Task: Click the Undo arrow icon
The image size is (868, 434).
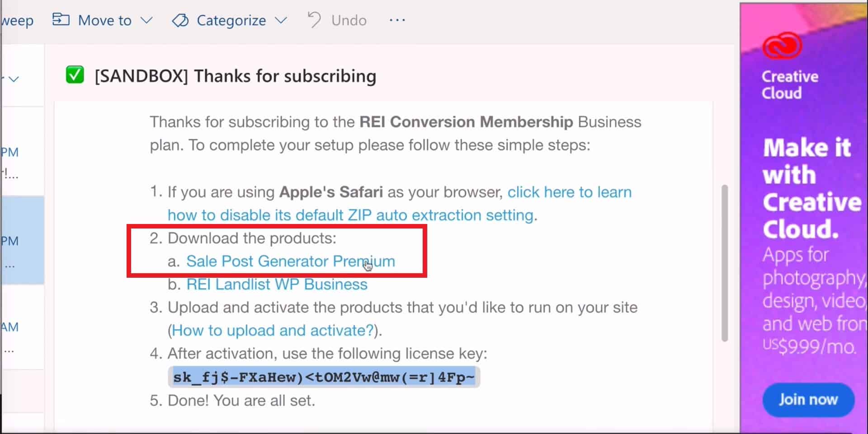Action: [x=314, y=20]
